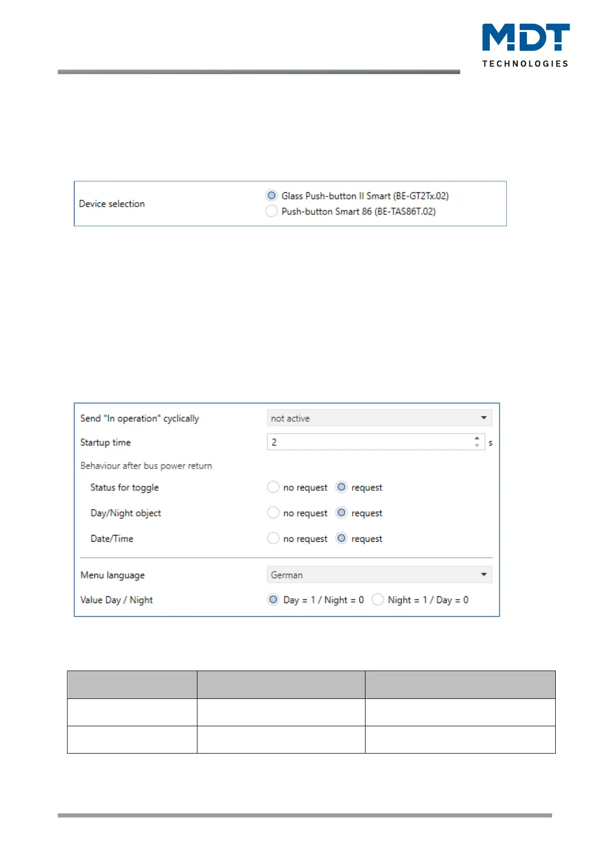This screenshot has width=614, height=868.
Task: Select no request for Date/Time
Action: point(273,538)
